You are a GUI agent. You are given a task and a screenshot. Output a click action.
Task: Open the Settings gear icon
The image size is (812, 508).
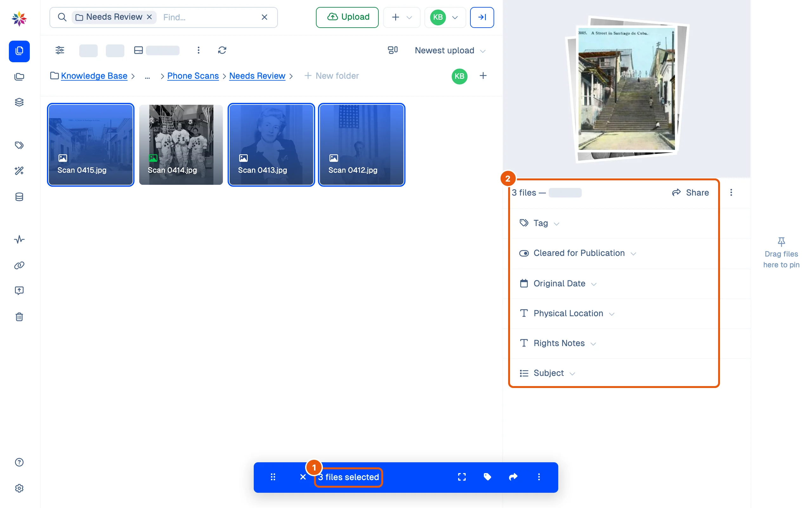pyautogui.click(x=19, y=488)
